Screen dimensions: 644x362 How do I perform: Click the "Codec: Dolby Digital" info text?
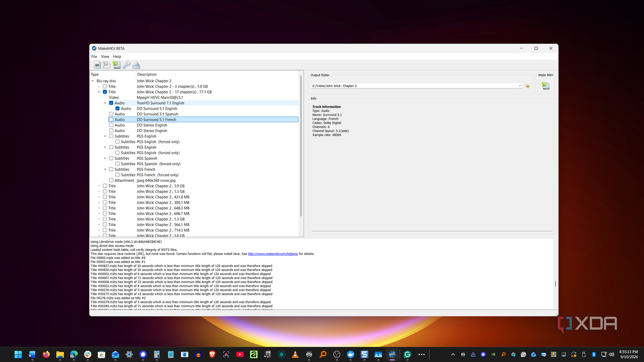point(327,123)
